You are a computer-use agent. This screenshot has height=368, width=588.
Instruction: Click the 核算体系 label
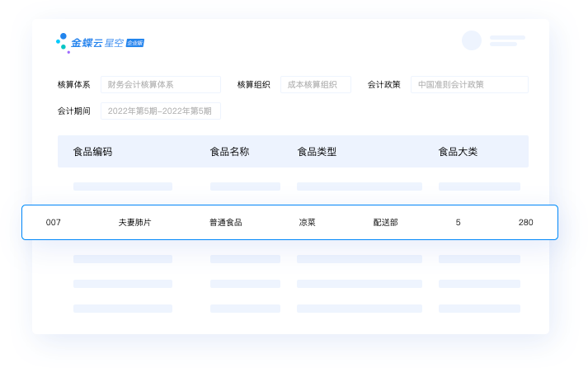point(74,85)
